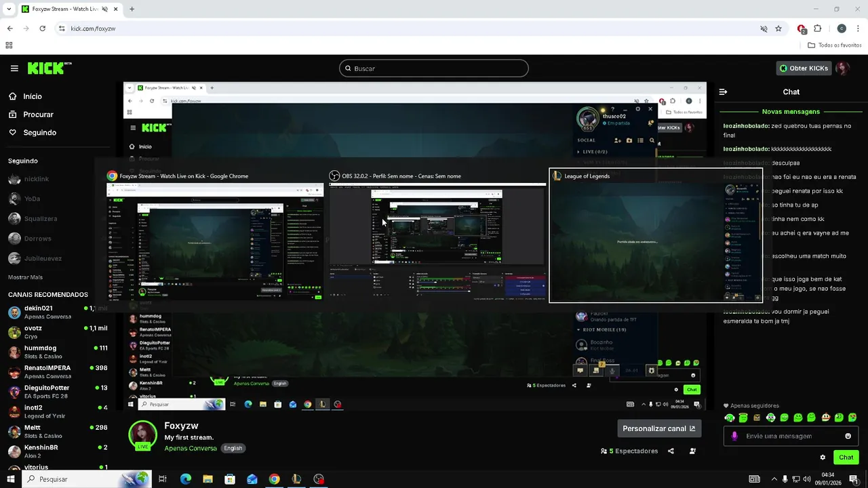Open the Chrome extensions puzzle menu
The width and height of the screenshot is (868, 488).
pyautogui.click(x=817, y=28)
